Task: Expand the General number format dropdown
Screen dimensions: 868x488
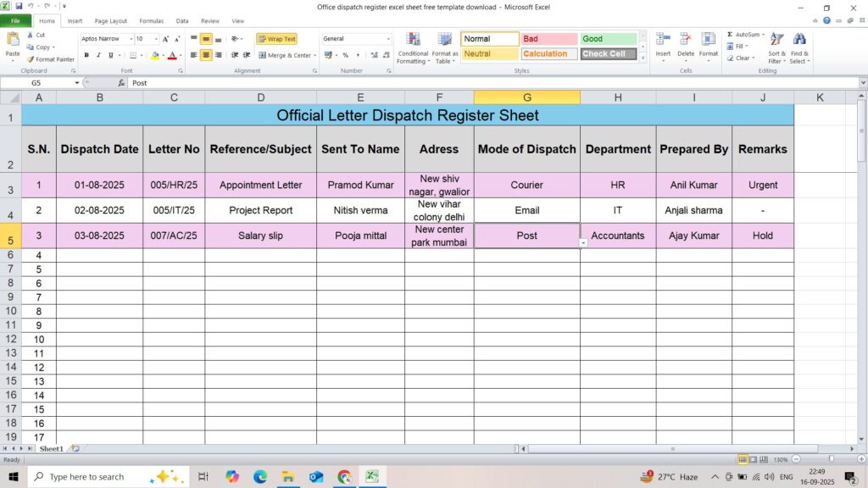Action: [388, 39]
